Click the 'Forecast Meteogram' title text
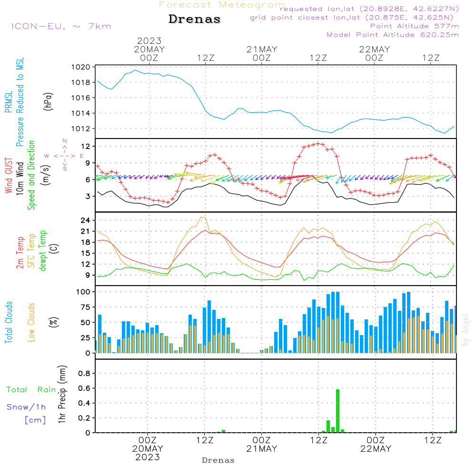 click(222, 5)
